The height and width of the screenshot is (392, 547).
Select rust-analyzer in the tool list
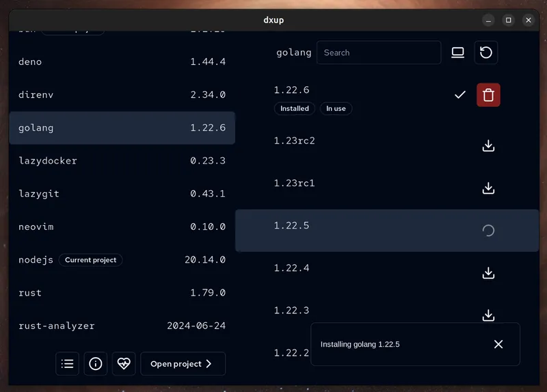(122, 326)
